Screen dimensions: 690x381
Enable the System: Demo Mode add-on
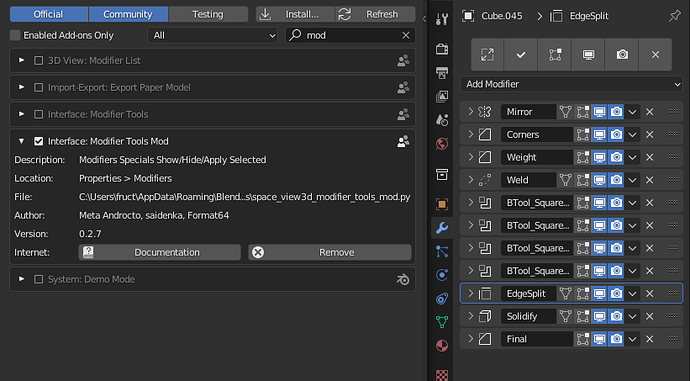point(39,279)
